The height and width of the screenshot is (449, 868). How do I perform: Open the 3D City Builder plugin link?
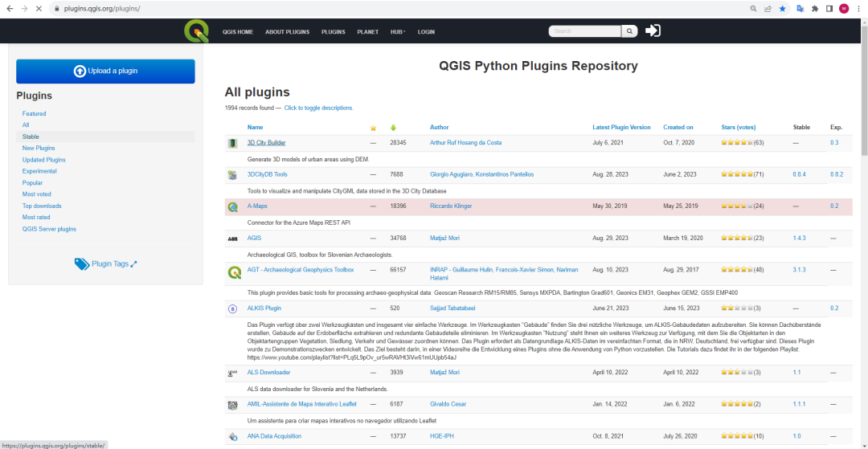266,143
